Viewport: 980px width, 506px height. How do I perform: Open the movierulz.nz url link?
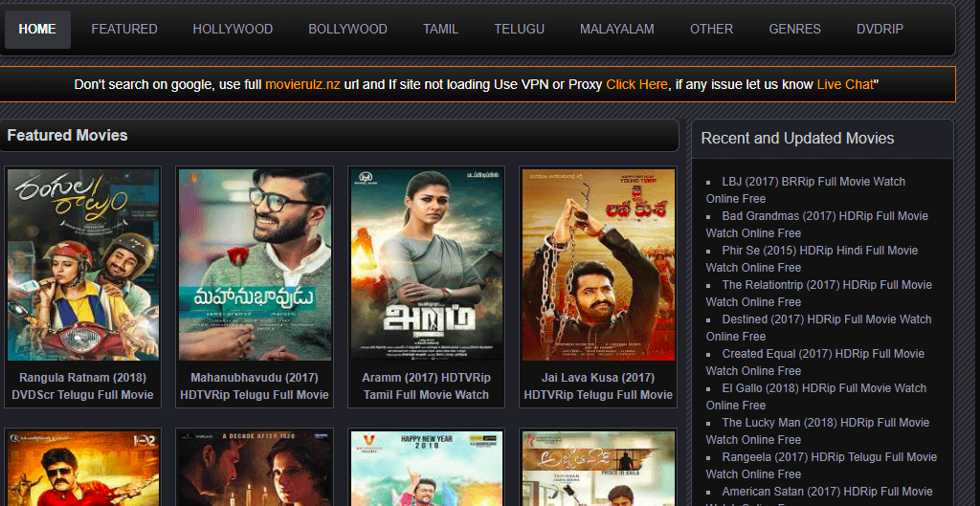coord(302,84)
